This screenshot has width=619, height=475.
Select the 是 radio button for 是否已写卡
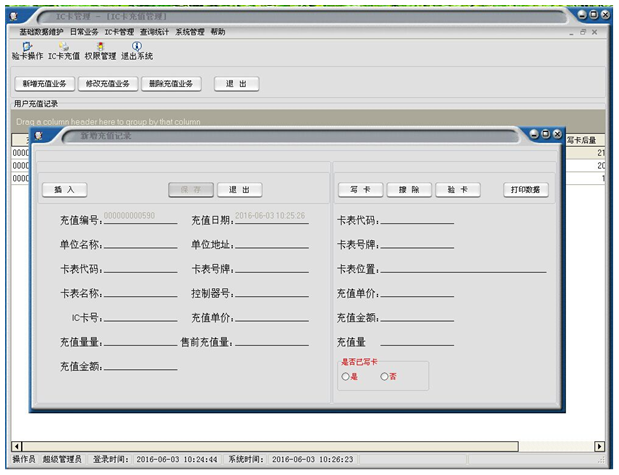(345, 376)
